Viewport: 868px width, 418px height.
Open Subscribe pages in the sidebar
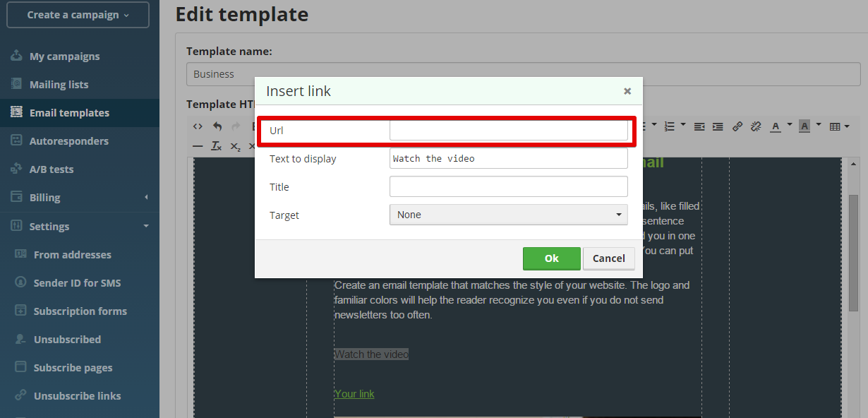pos(73,367)
